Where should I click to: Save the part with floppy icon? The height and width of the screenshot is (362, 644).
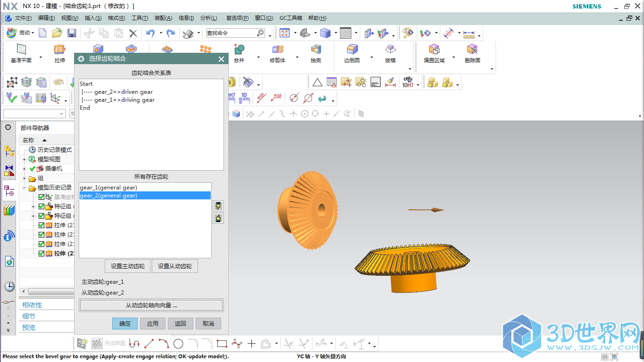72,33
